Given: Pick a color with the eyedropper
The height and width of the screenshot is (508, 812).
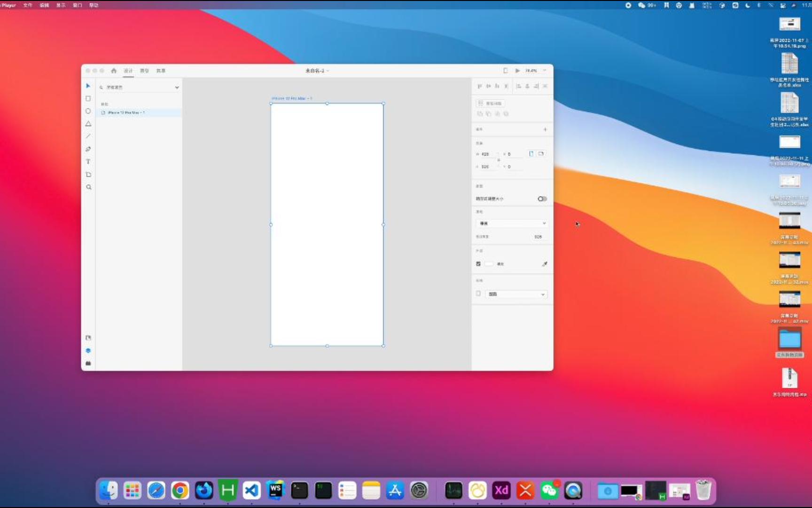Looking at the screenshot, I should tap(545, 264).
